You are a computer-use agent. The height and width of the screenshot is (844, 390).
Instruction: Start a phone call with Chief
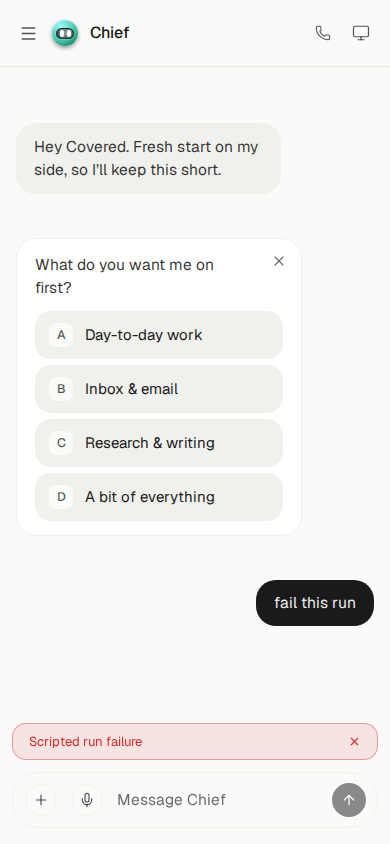click(323, 33)
